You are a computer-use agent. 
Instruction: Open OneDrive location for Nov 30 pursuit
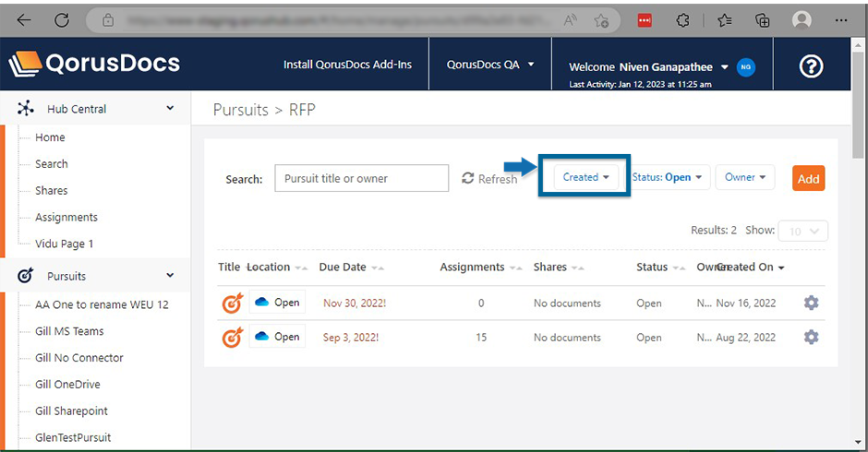tap(277, 302)
